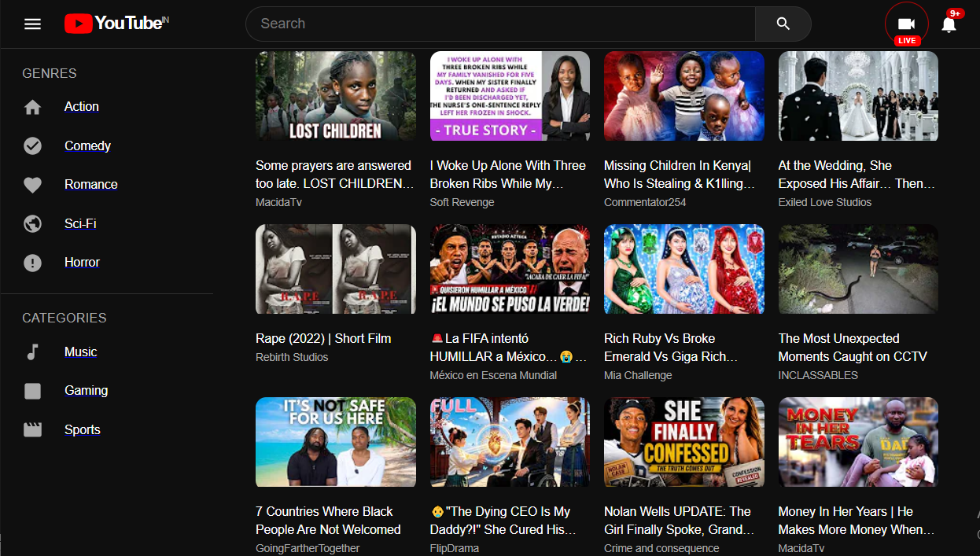This screenshot has width=980, height=556.
Task: Open the FlipDrama channel
Action: pyautogui.click(x=455, y=548)
